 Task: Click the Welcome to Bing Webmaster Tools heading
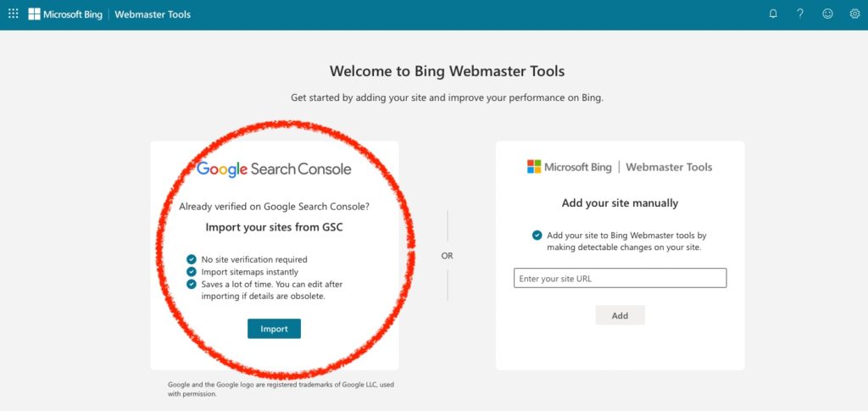(448, 71)
